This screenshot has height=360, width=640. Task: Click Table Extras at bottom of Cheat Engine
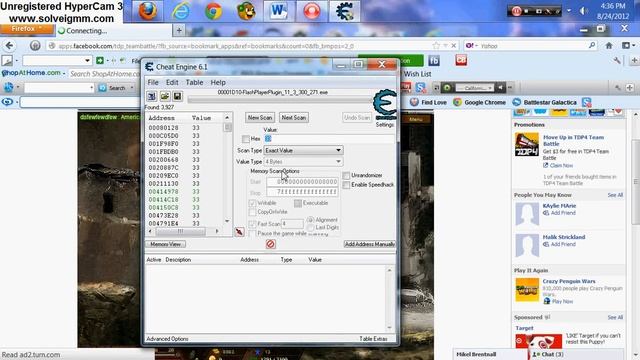pos(373,339)
